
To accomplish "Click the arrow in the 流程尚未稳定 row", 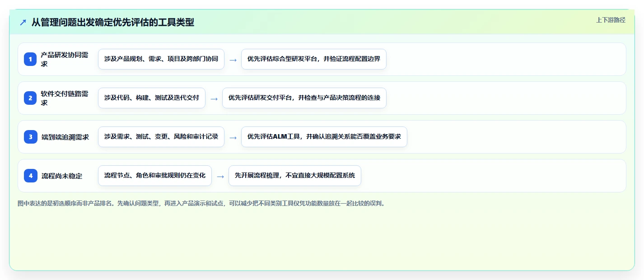I will coord(220,176).
